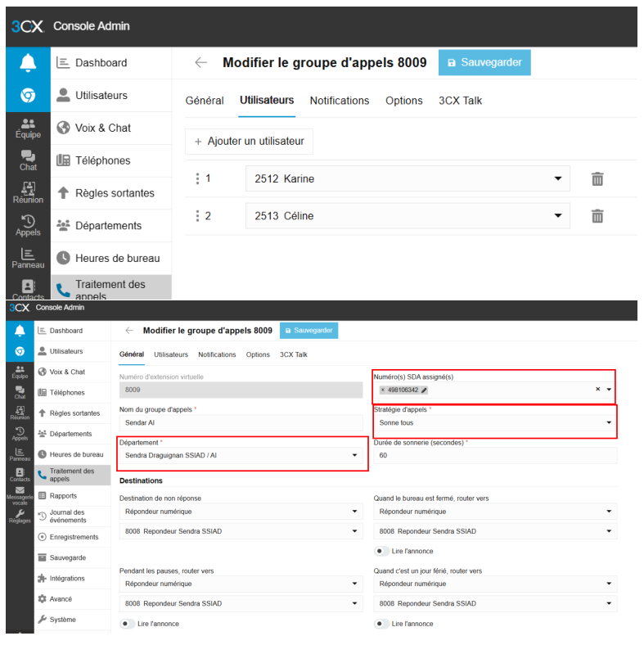Clear all assigned SDA numbers with the X
This screenshot has height=645, width=644.
(x=598, y=389)
